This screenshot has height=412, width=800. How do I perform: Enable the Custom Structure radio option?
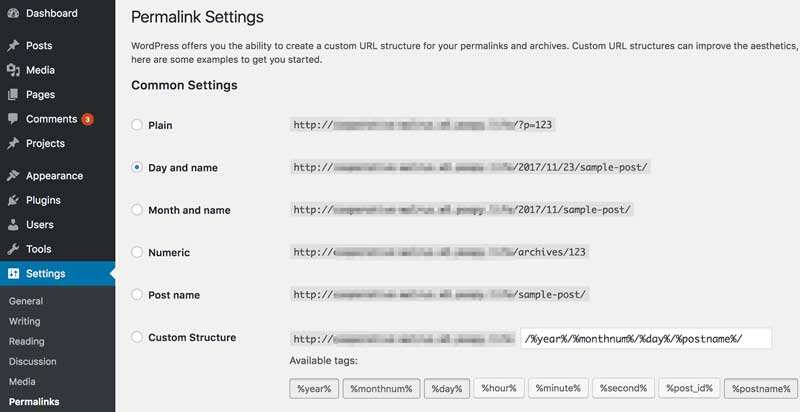(137, 338)
